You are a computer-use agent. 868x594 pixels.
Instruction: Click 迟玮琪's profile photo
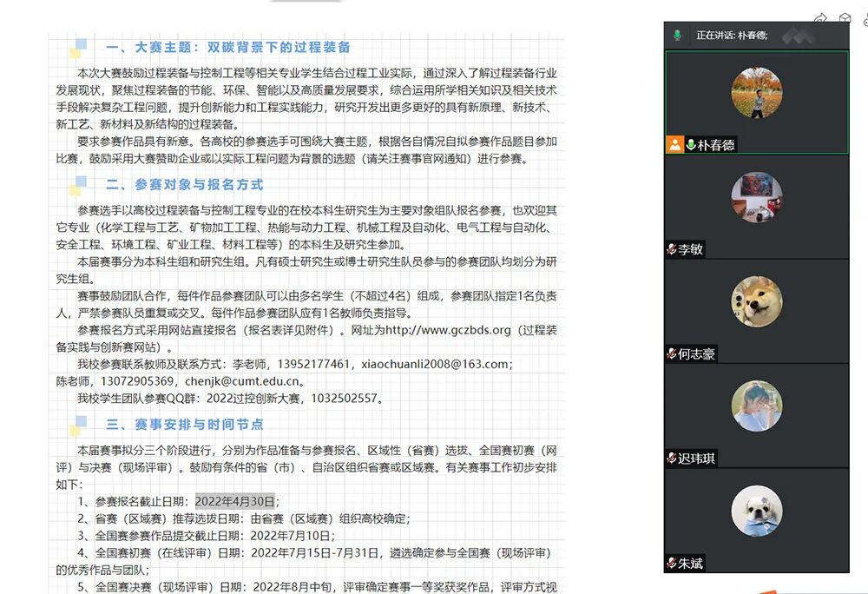(757, 406)
